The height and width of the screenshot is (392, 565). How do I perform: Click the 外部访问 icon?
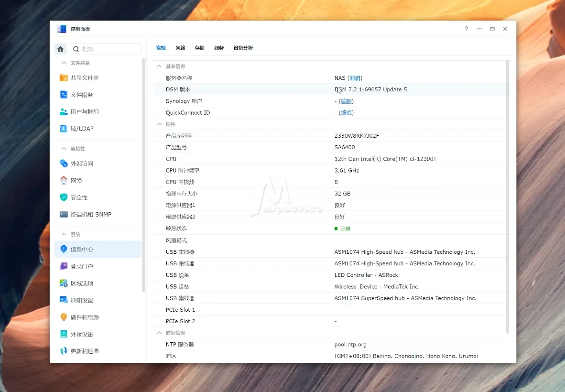pos(64,163)
